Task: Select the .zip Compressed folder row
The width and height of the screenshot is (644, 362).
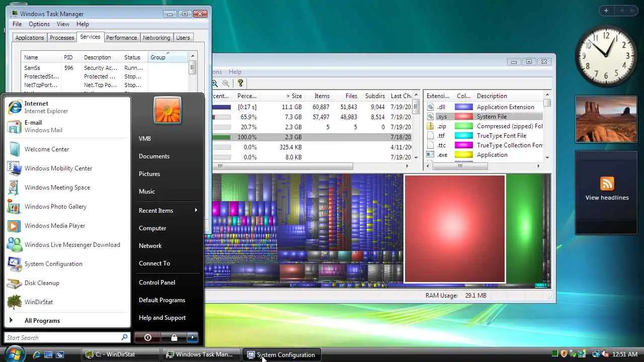Action: click(x=484, y=126)
